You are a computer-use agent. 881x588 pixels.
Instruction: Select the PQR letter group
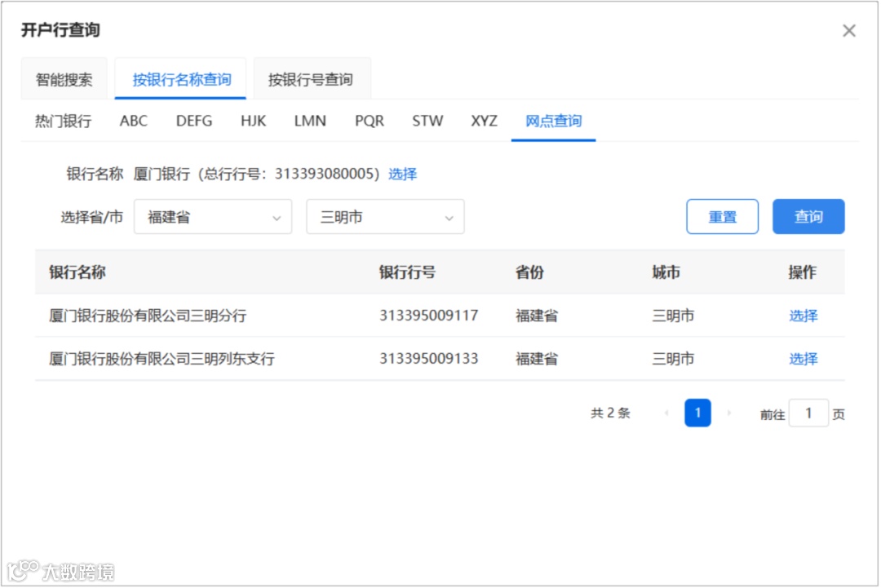pos(370,121)
